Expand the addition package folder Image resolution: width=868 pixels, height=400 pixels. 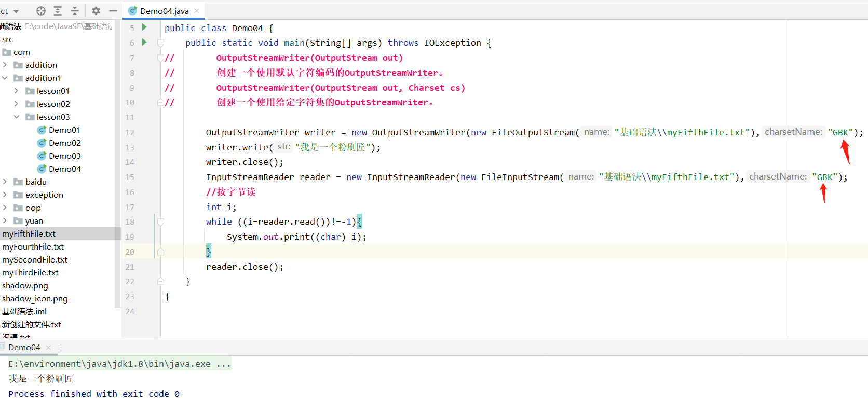coord(5,65)
